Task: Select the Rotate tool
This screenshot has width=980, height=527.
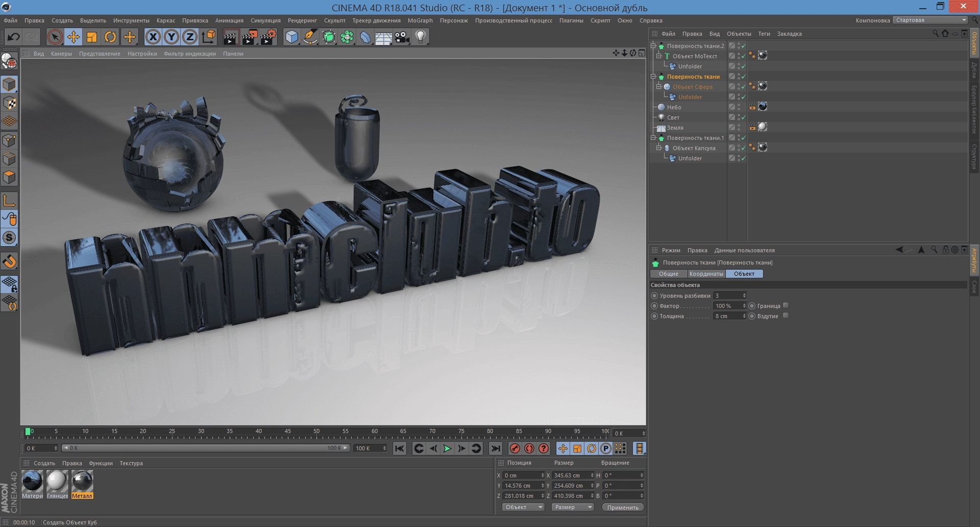Action: (x=110, y=37)
